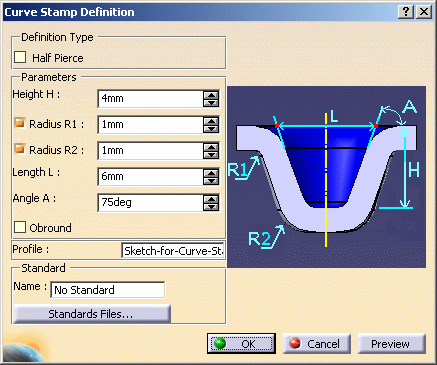Screen dimensions: 437x365
Task: Click the 'Length L :' label
Action: (x=36, y=172)
